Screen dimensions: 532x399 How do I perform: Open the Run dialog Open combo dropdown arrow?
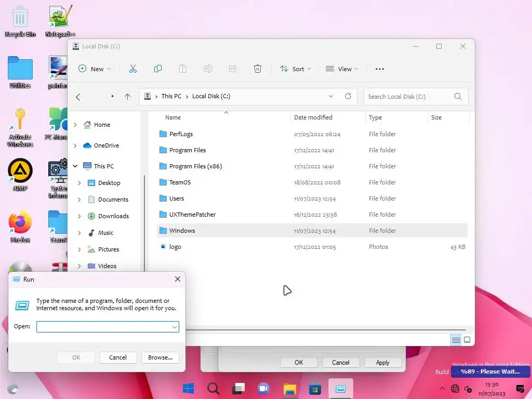coord(175,327)
